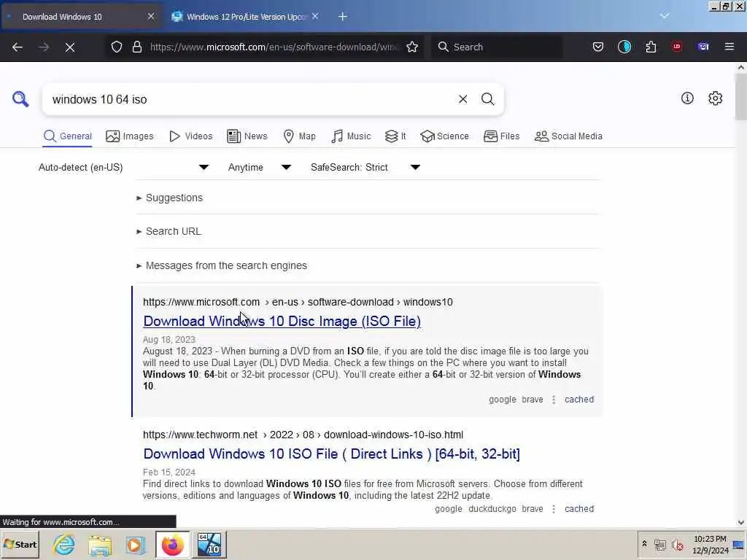
Task: Open cached version of techworm result
Action: (x=579, y=509)
